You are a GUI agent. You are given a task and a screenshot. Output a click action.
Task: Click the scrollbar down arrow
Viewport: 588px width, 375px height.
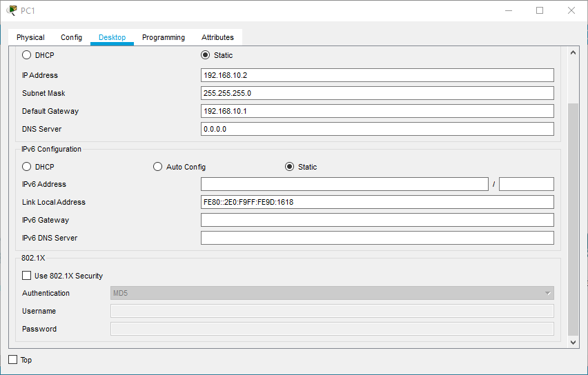pyautogui.click(x=573, y=342)
